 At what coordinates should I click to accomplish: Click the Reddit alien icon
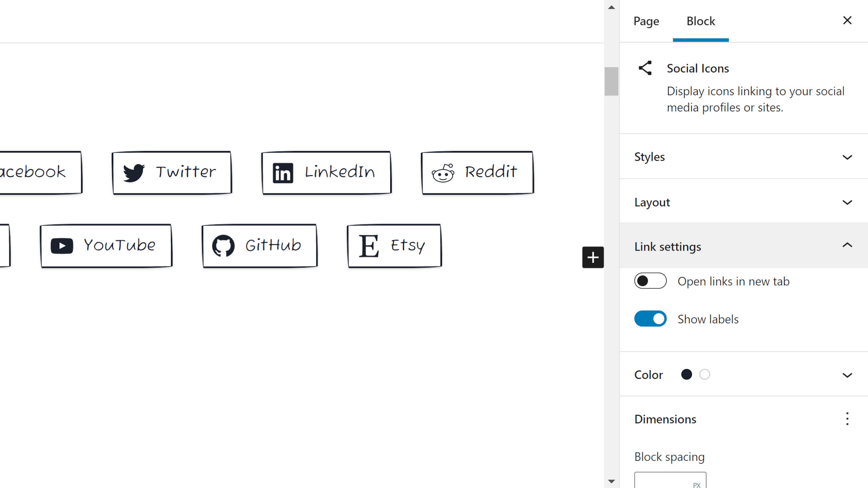click(x=443, y=173)
